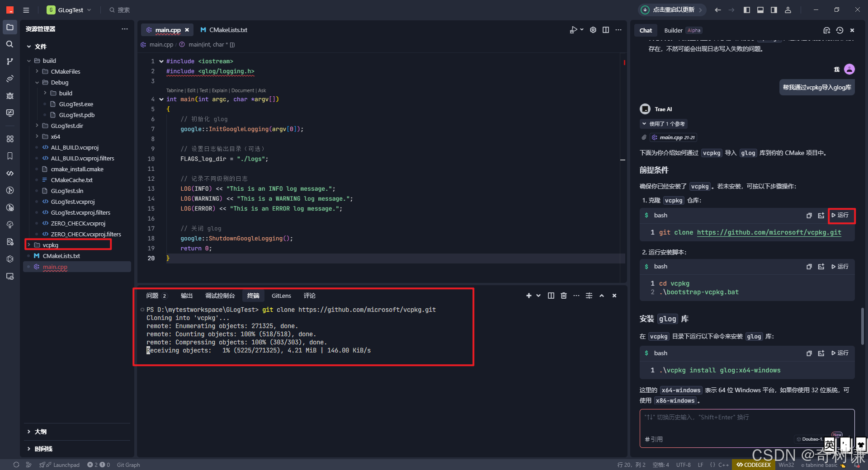Open the main.cpp 21-21 reference chip
The width and height of the screenshot is (868, 470).
pyautogui.click(x=674, y=137)
